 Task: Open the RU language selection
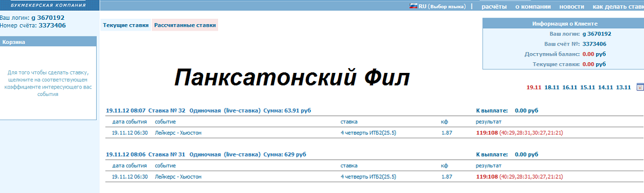tap(442, 6)
